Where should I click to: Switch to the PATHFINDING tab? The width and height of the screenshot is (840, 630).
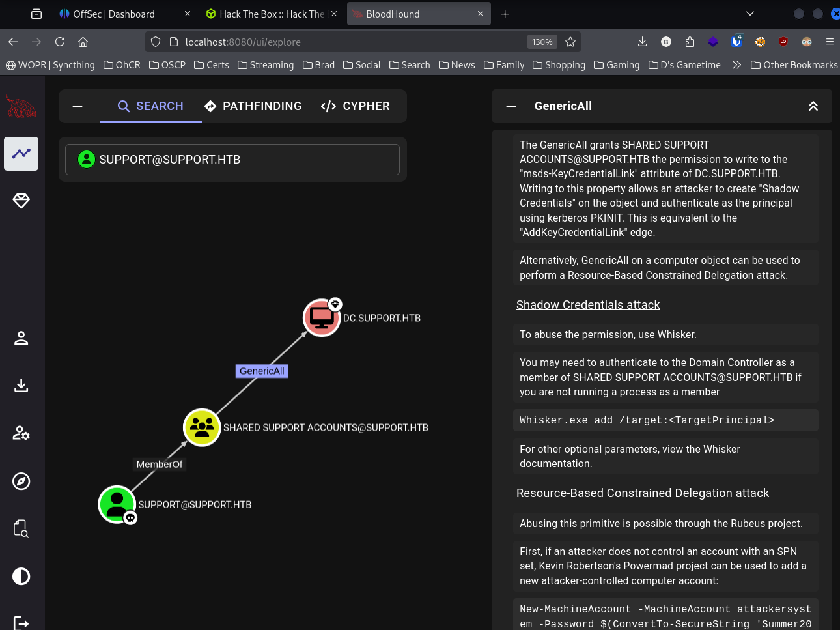point(253,106)
